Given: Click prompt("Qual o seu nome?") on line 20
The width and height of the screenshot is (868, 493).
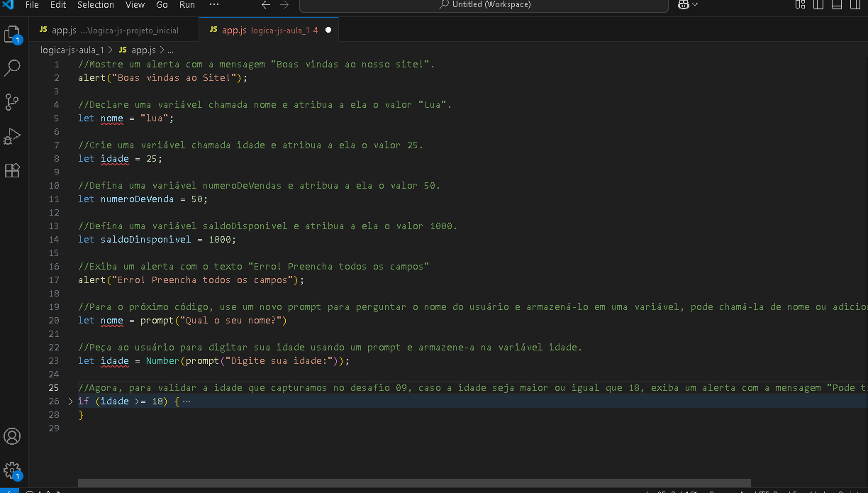Looking at the screenshot, I should click(x=214, y=321).
